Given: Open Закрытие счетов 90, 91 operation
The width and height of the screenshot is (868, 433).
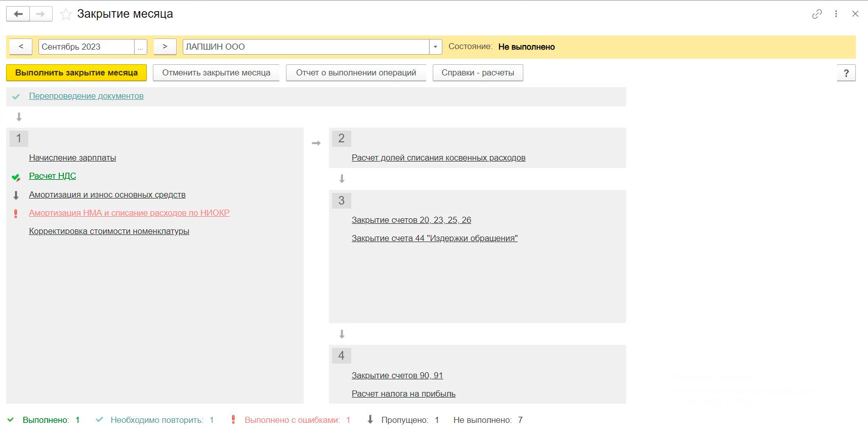Looking at the screenshot, I should (x=397, y=376).
